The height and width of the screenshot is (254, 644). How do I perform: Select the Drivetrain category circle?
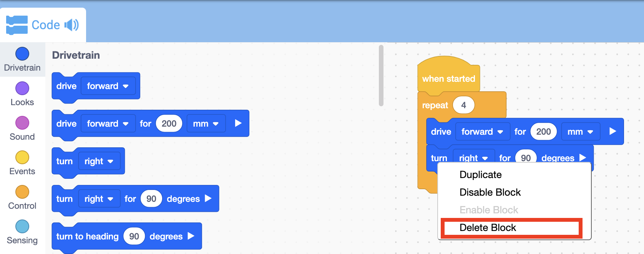click(x=22, y=54)
